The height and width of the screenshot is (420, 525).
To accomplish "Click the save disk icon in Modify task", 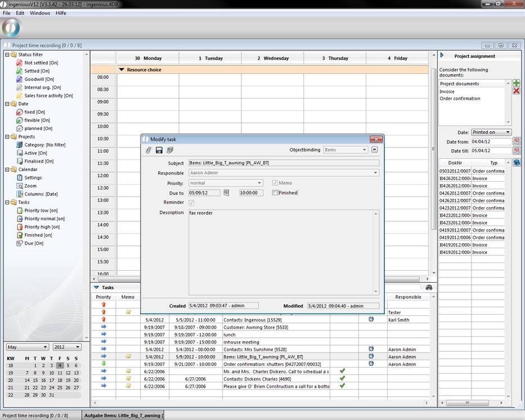I will point(159,150).
